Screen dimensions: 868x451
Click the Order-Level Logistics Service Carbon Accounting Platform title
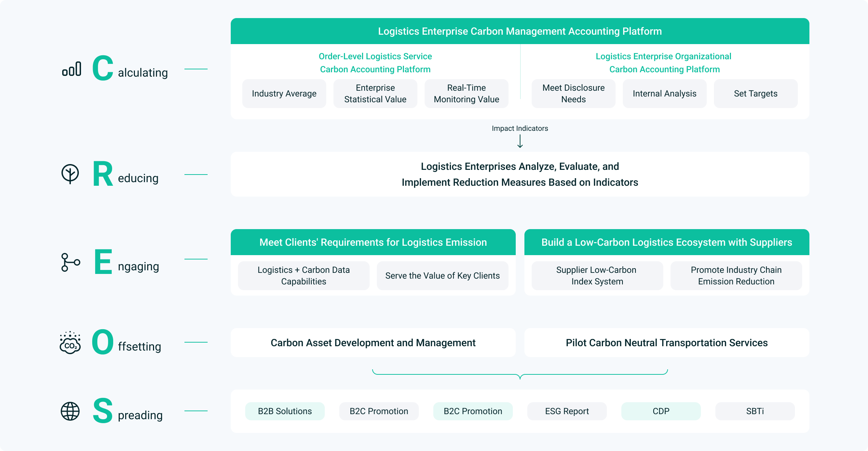[375, 63]
